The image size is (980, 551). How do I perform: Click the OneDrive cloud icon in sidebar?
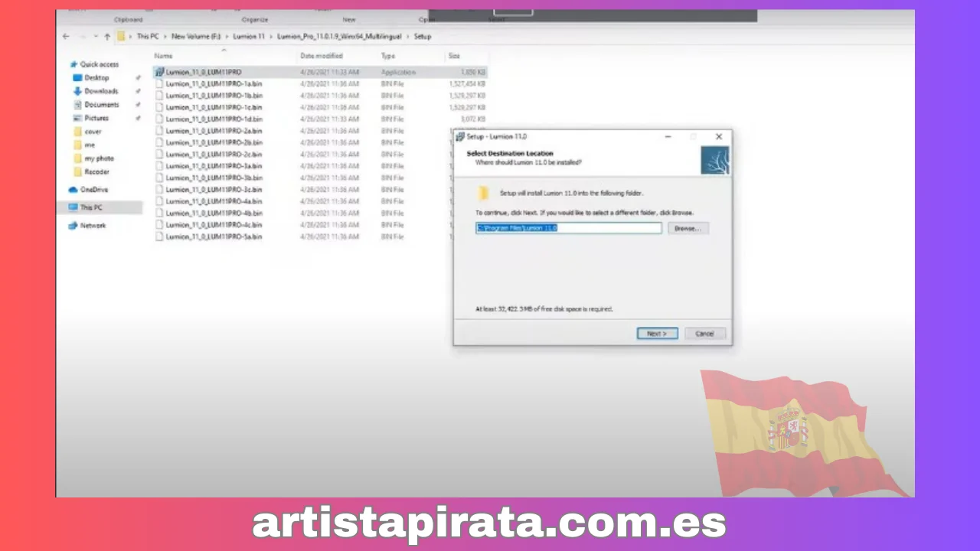point(73,190)
